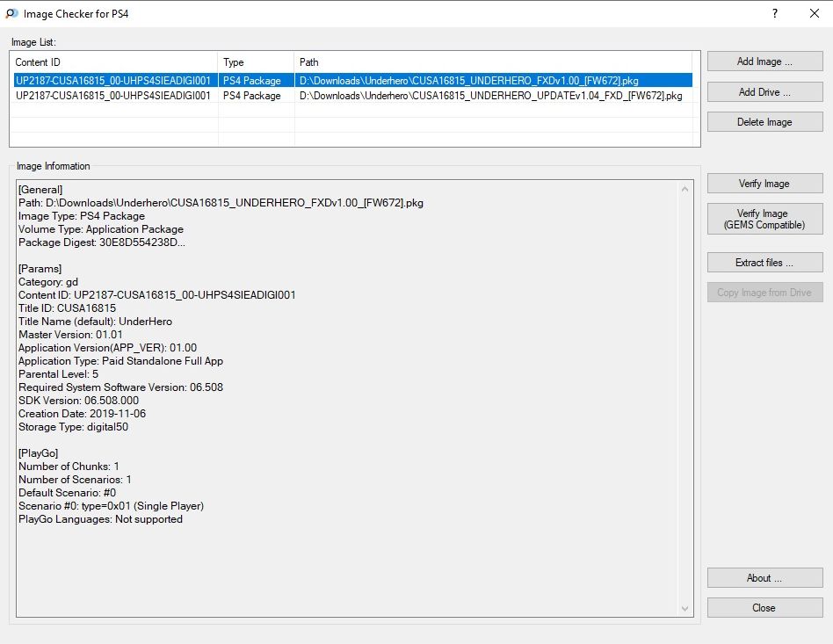Click the scroll up arrow in Image Information

tap(685, 188)
